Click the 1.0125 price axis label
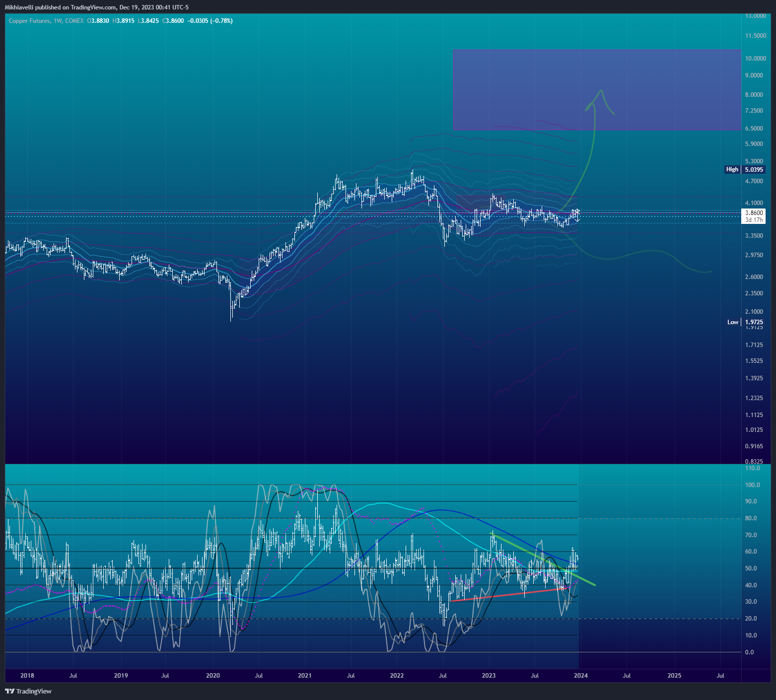776x700 pixels. click(x=754, y=430)
